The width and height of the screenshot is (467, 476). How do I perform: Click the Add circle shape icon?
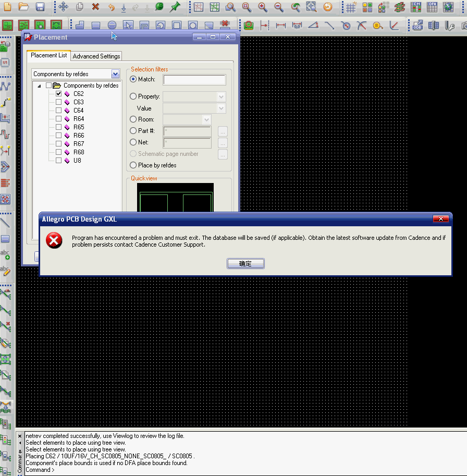(x=112, y=25)
